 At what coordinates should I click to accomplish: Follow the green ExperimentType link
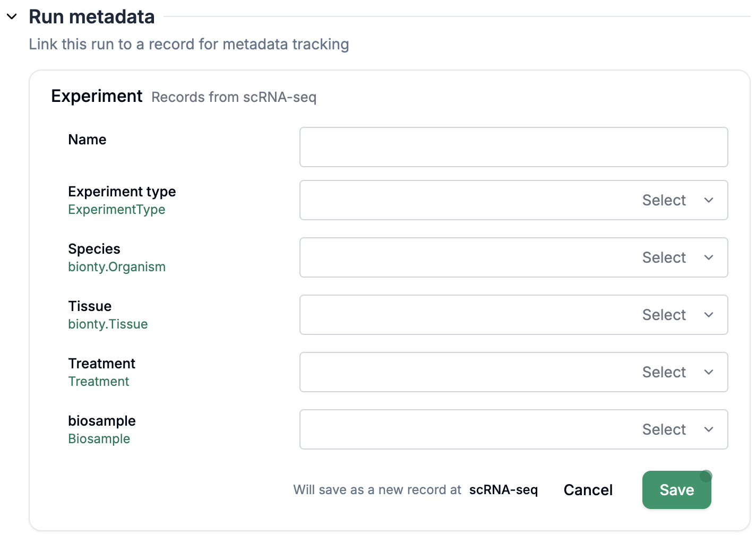(116, 210)
